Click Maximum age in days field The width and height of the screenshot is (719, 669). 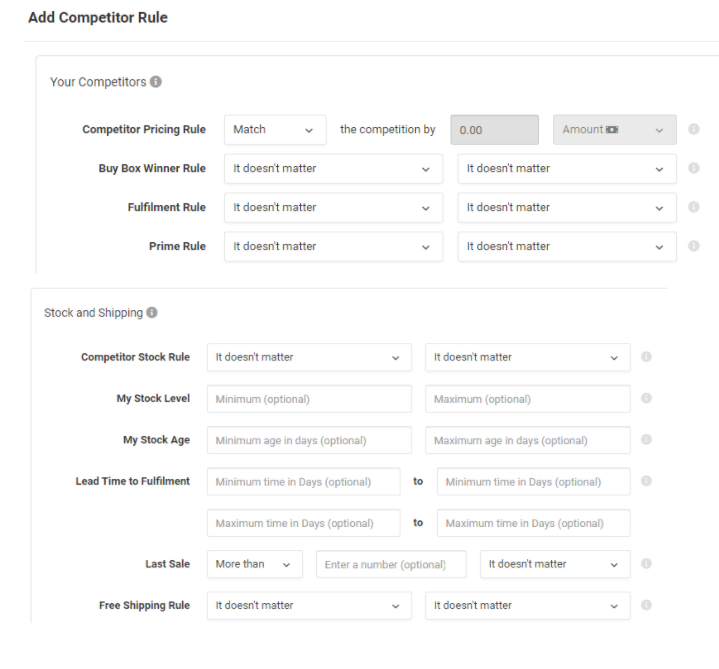[528, 440]
